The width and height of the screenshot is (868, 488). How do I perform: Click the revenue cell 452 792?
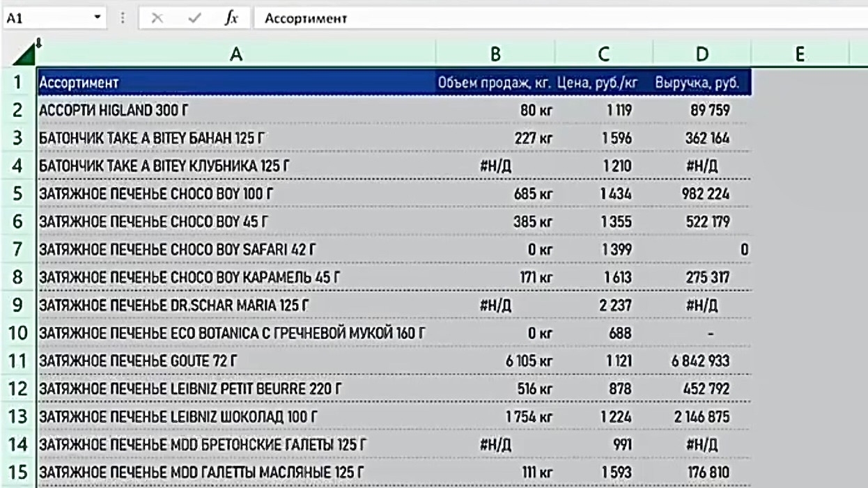pos(702,389)
